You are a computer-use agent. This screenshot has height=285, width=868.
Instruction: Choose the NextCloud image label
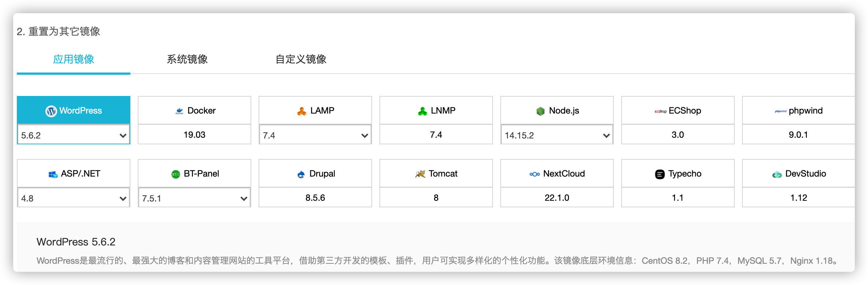click(x=564, y=174)
